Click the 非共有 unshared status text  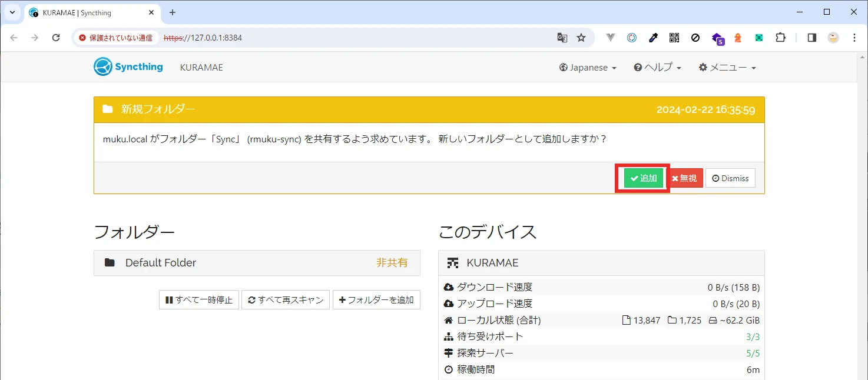392,263
